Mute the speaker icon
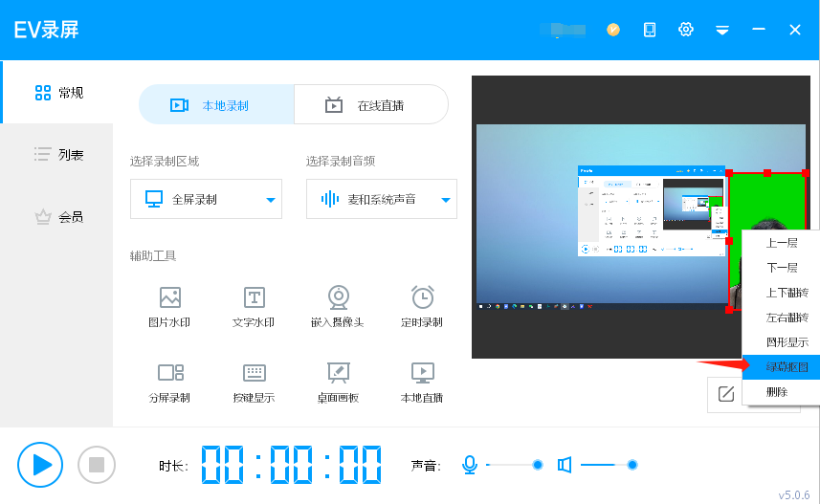Screen dimensions: 820x504 [565, 464]
